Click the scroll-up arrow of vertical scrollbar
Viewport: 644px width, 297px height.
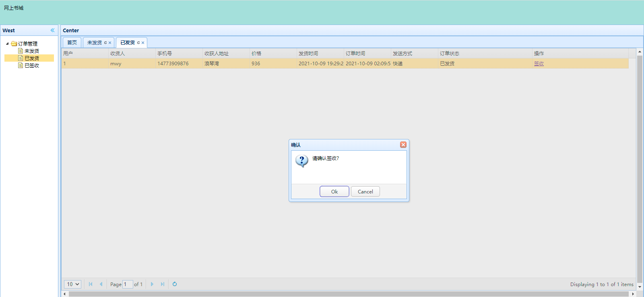click(640, 52)
